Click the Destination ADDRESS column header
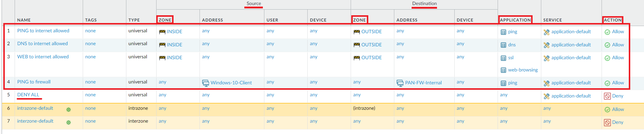Viewport: 644px width, 134px height. 407,20
